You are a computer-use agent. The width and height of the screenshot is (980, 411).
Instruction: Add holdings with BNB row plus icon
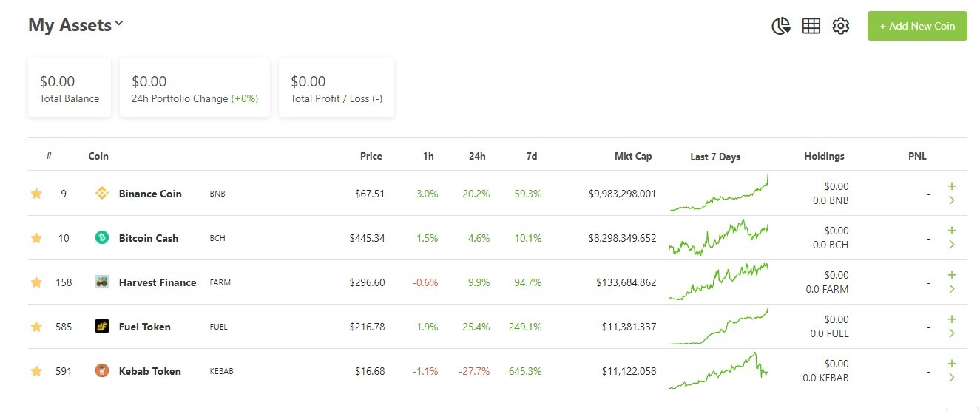tap(952, 186)
